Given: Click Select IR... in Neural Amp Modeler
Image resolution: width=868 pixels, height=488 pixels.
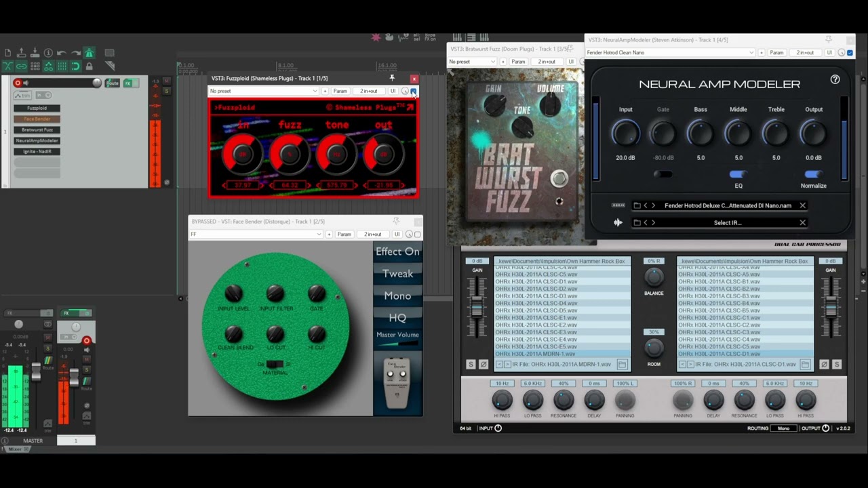Looking at the screenshot, I should [727, 222].
